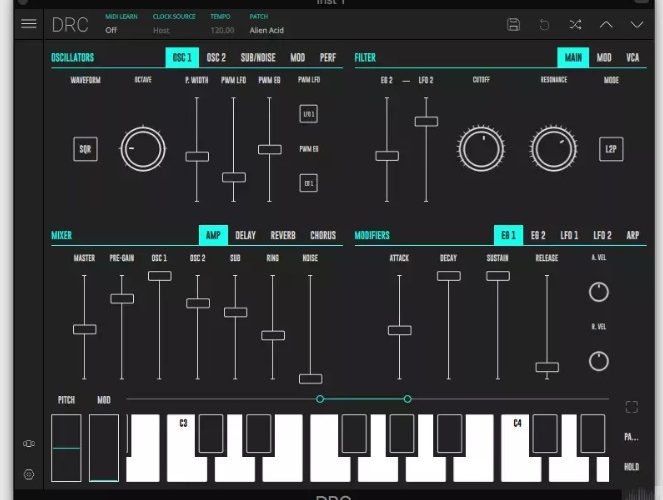The height and width of the screenshot is (500, 663).
Task: Click the filter LFO 2 slider handle
Action: pyautogui.click(x=426, y=122)
